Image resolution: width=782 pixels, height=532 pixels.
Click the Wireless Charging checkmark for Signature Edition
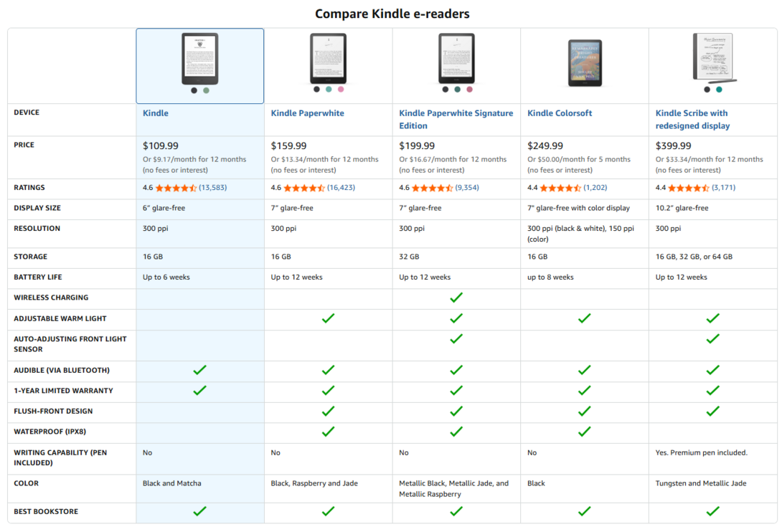point(456,298)
